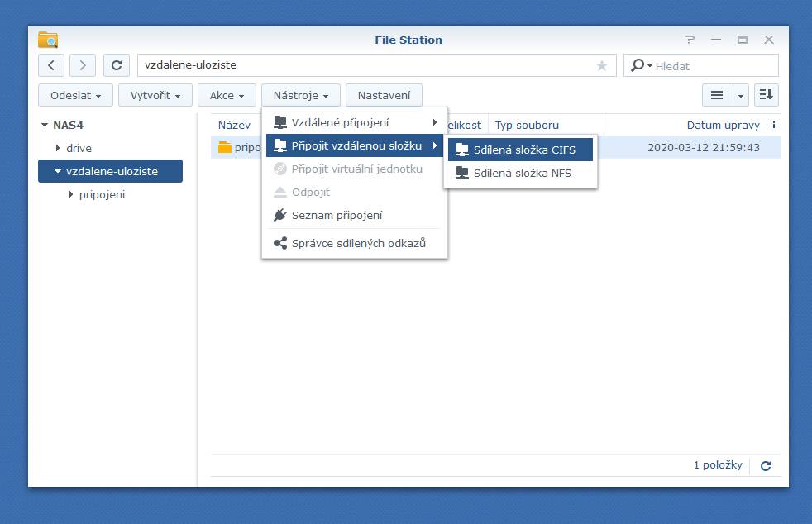Choose Sdílená složka NFS option
This screenshot has height=524, width=812.
(x=522, y=173)
